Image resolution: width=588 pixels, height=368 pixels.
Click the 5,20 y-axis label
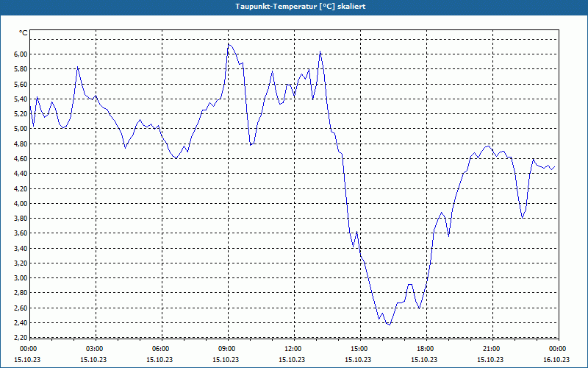point(21,114)
